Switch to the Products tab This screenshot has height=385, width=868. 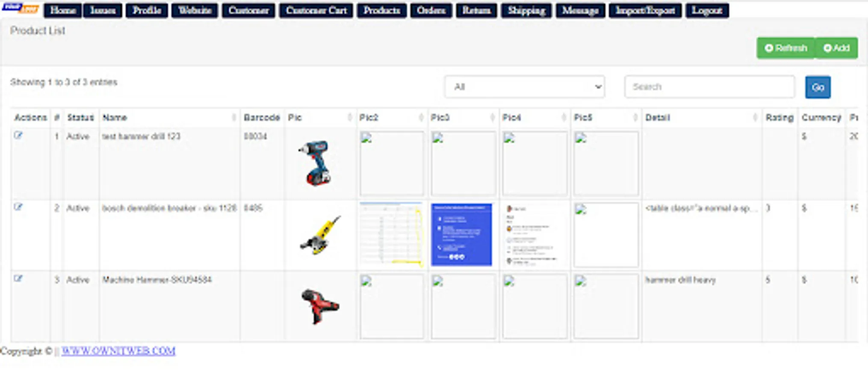(381, 10)
